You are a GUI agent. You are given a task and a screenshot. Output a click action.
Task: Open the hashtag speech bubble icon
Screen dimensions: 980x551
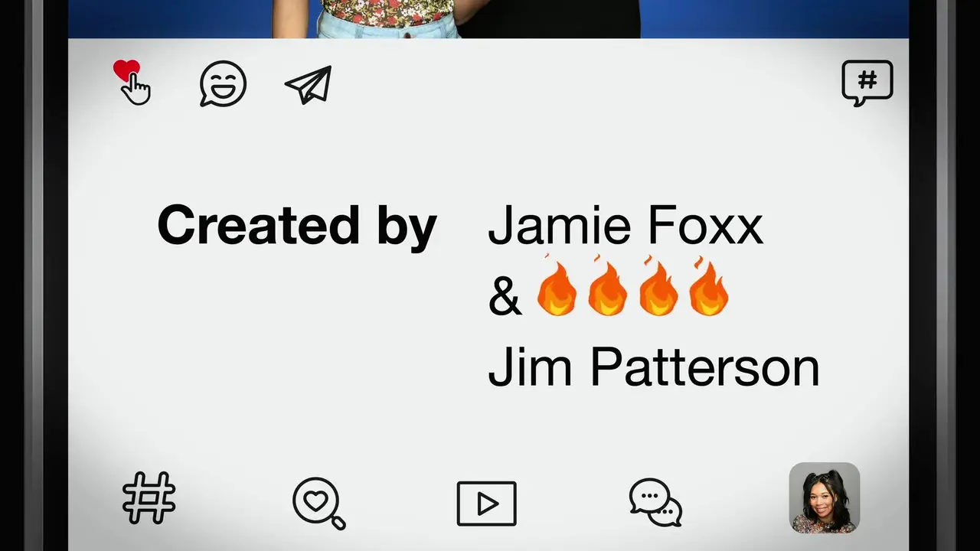pos(867,83)
